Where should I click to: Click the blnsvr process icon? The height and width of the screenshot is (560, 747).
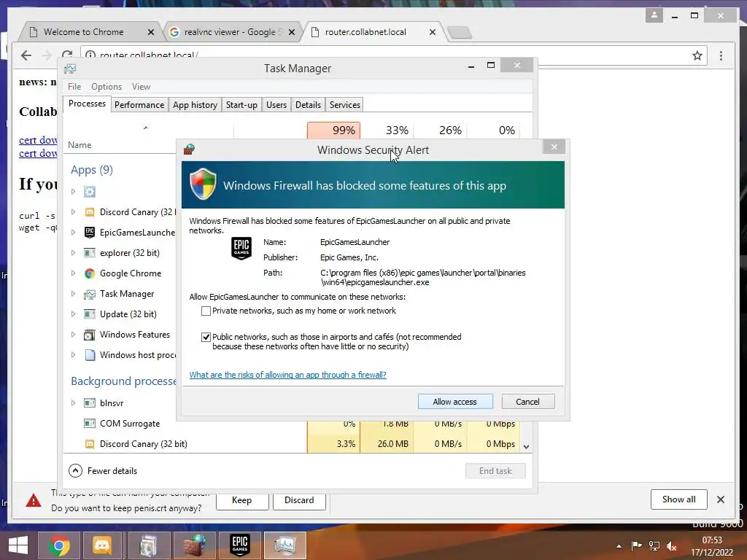90,402
